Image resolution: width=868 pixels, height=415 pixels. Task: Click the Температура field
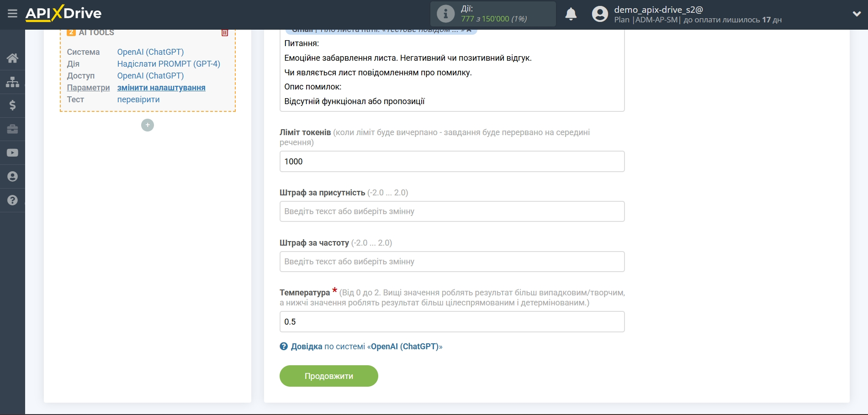tap(452, 322)
